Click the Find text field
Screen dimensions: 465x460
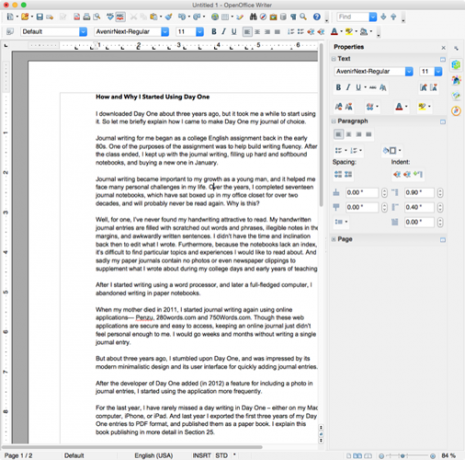pyautogui.click(x=353, y=17)
